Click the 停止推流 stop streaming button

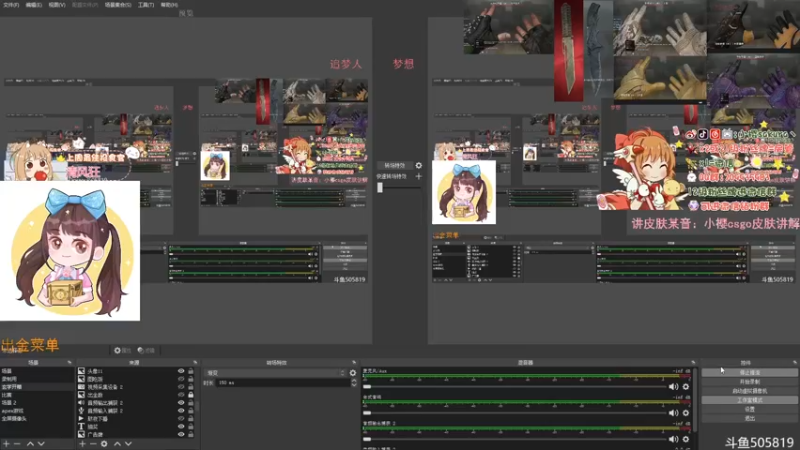[x=749, y=372]
